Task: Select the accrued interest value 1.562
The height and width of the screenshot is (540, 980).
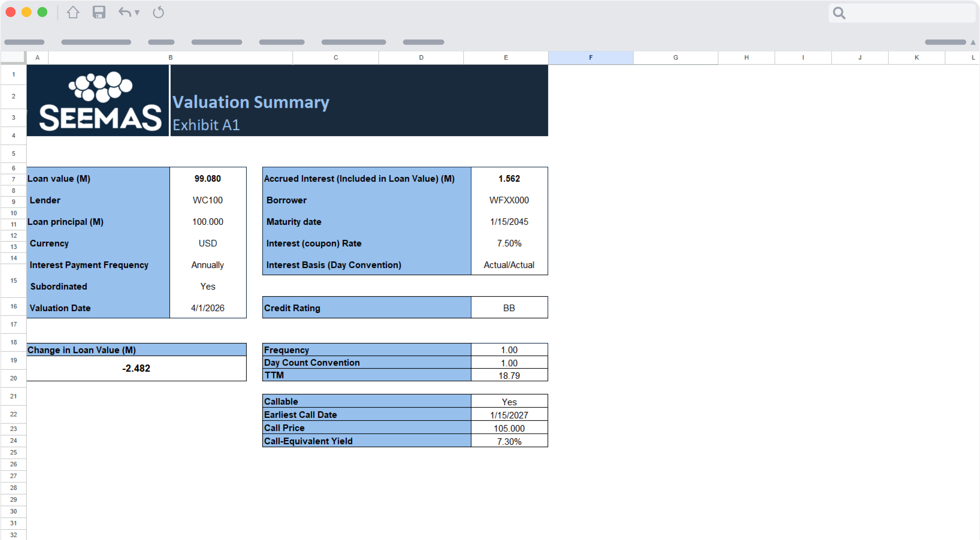Action: tap(509, 178)
